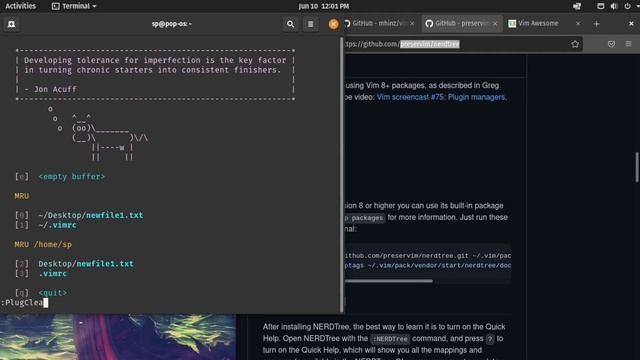This screenshot has height=360, width=640.
Task: Click the power icon in top bar
Action: point(627,6)
